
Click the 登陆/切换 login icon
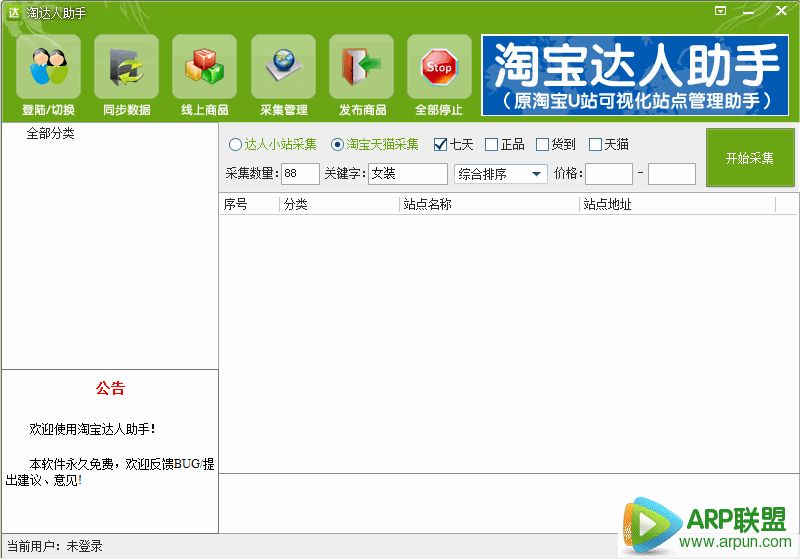(x=48, y=70)
